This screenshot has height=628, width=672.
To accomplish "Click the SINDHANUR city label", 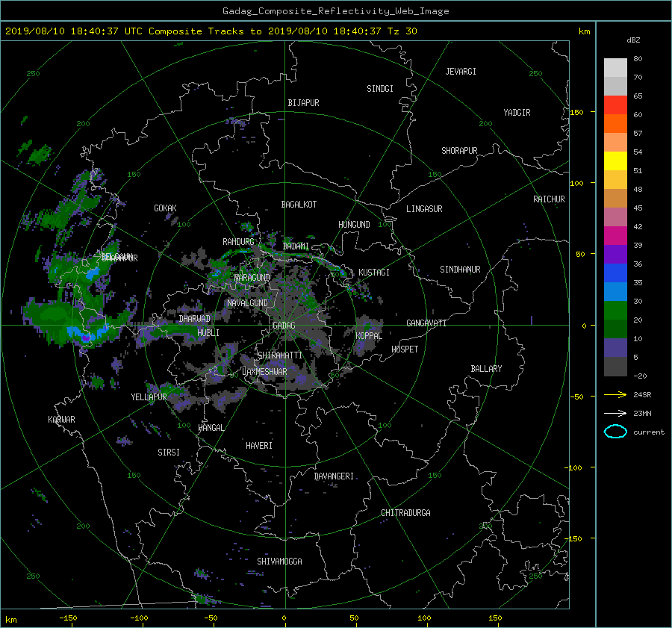I will pyautogui.click(x=460, y=270).
